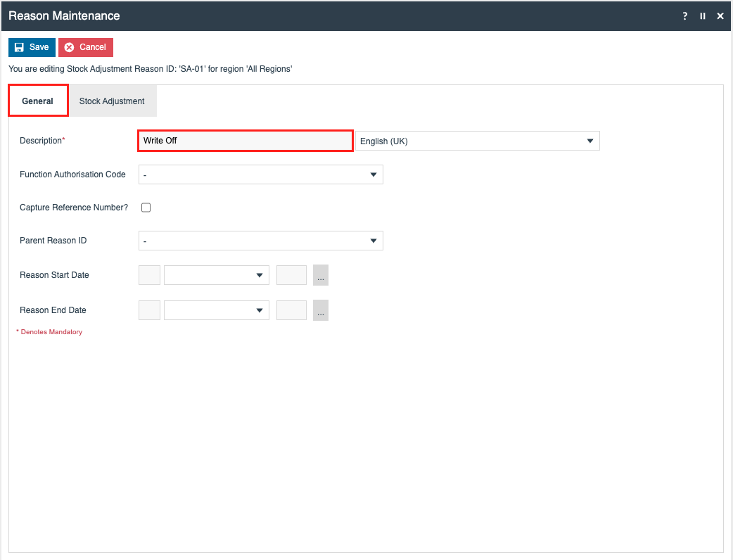Image resolution: width=733 pixels, height=560 pixels.
Task: Click the Reason Start Date day field
Action: pos(149,275)
